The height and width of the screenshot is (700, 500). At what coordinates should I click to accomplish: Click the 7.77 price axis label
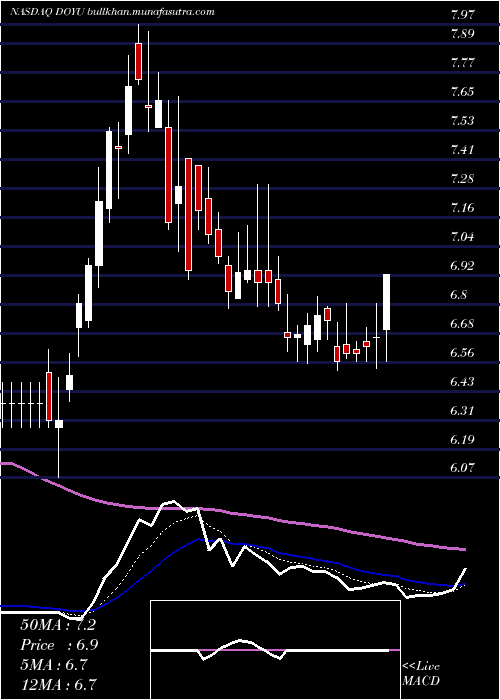(462, 63)
